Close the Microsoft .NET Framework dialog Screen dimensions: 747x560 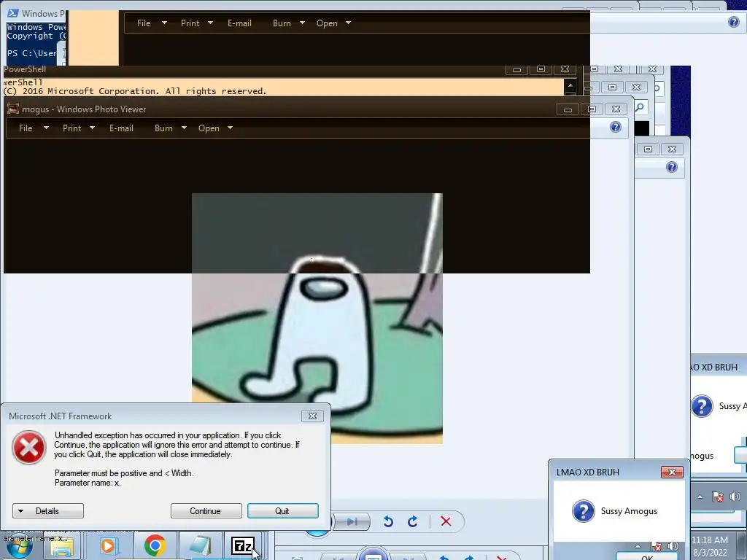pyautogui.click(x=312, y=416)
